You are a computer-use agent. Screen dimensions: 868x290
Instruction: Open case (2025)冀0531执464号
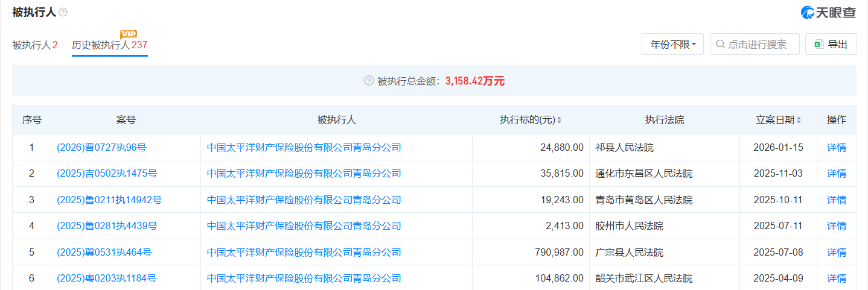tap(104, 252)
